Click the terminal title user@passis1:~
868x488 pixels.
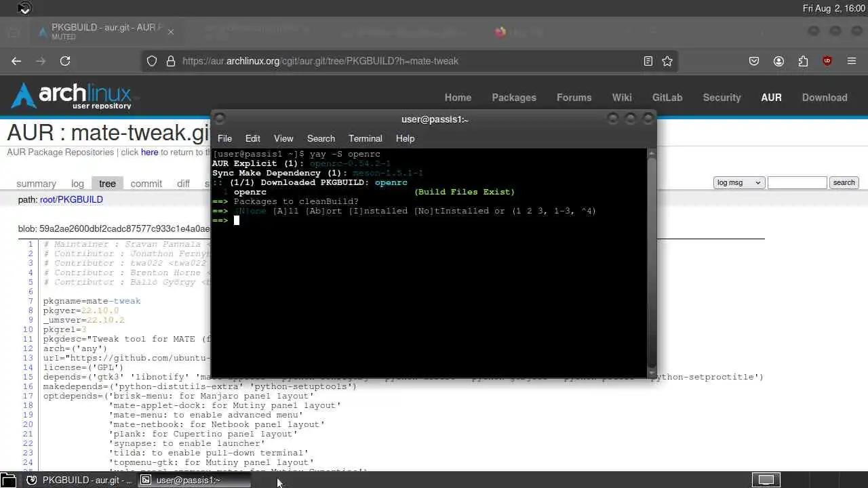point(435,119)
